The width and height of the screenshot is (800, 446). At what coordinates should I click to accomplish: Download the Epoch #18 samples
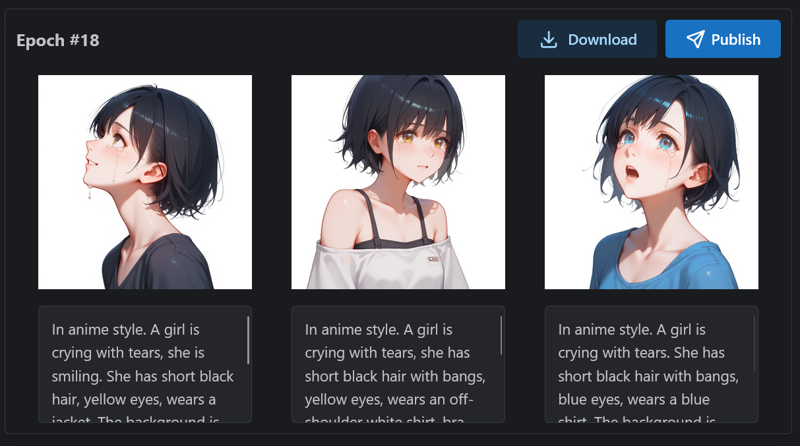click(587, 39)
